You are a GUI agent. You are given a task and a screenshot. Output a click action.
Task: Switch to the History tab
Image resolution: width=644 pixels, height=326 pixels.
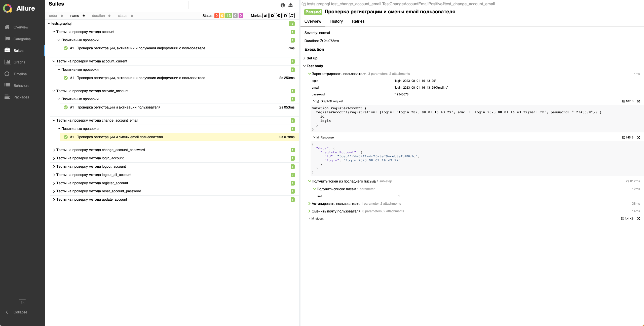click(336, 21)
